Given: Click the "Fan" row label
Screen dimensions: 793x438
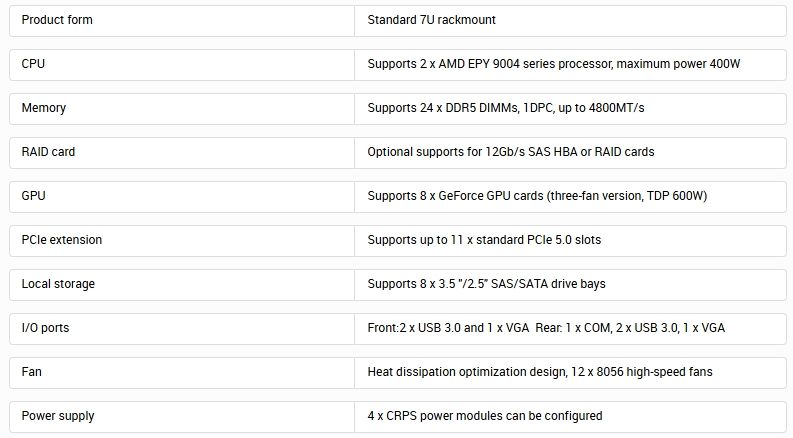Looking at the screenshot, I should [32, 372].
